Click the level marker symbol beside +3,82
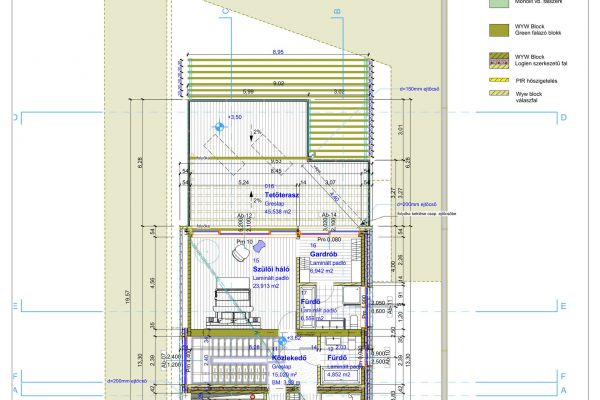 pos(282,341)
